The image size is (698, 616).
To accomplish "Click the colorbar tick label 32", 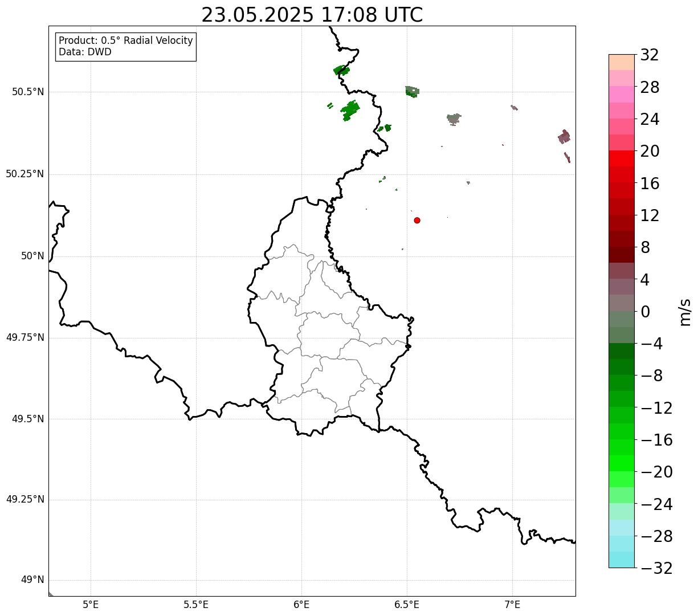I will pos(650,55).
